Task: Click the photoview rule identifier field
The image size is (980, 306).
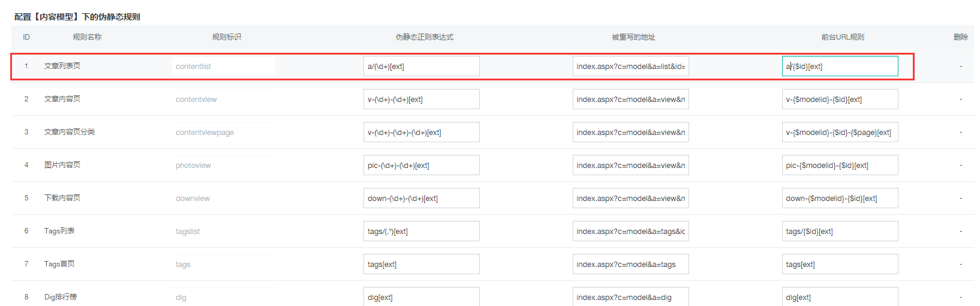Action: [223, 166]
